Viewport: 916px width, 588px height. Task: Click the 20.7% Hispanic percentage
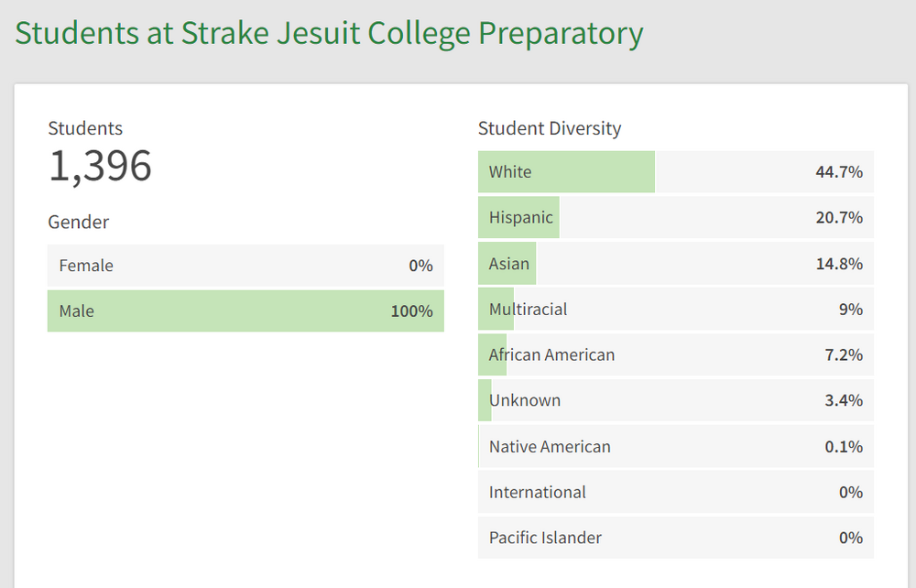tap(839, 218)
